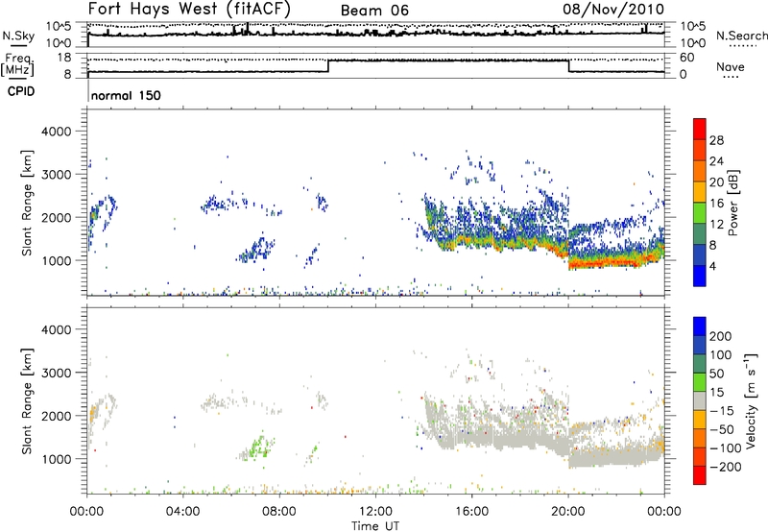Click the "12:00" time tick label

tap(375, 512)
